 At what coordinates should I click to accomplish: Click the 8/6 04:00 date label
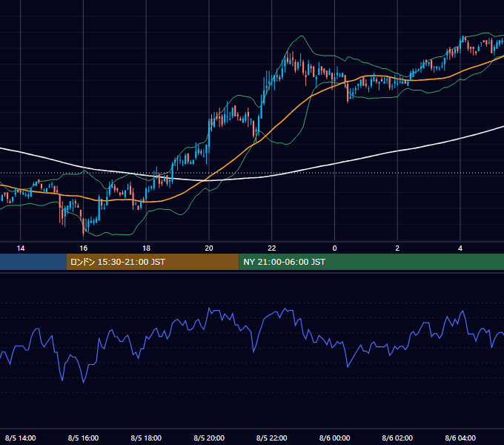(460, 438)
